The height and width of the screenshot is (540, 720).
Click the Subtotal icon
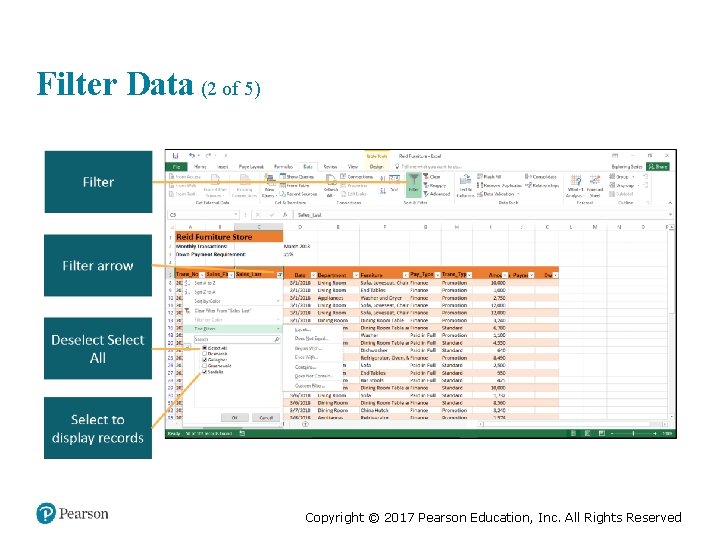point(612,194)
